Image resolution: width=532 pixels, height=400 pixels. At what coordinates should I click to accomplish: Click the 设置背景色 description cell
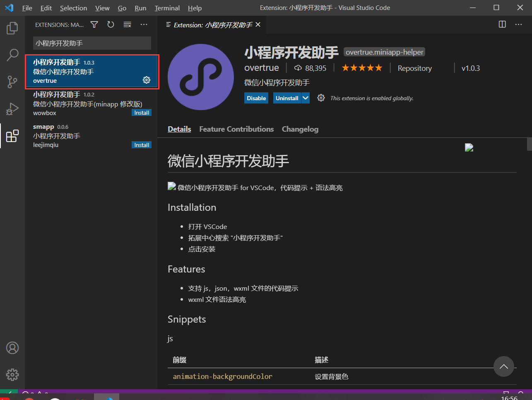tap(332, 376)
